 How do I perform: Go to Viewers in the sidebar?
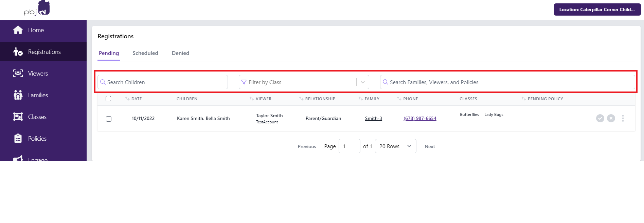pos(43,74)
